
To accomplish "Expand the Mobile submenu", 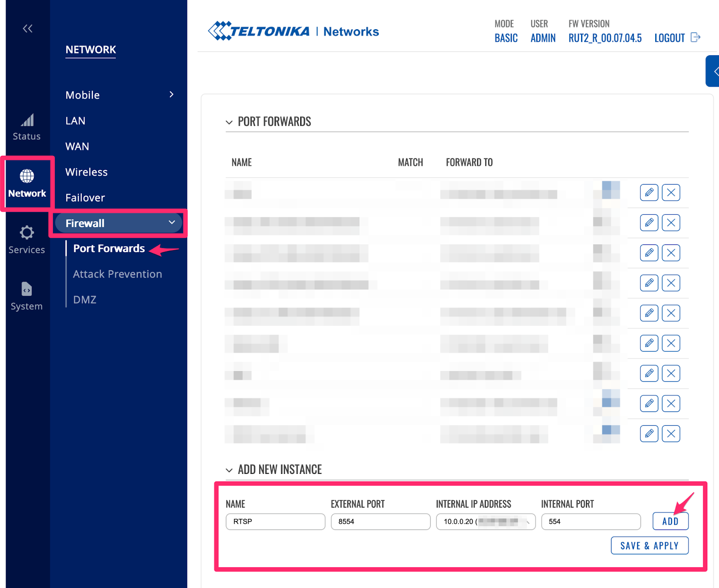I will click(171, 95).
